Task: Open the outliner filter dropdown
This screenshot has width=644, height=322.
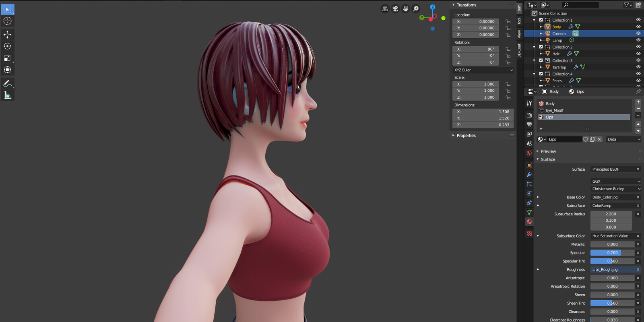Action: tap(628, 5)
